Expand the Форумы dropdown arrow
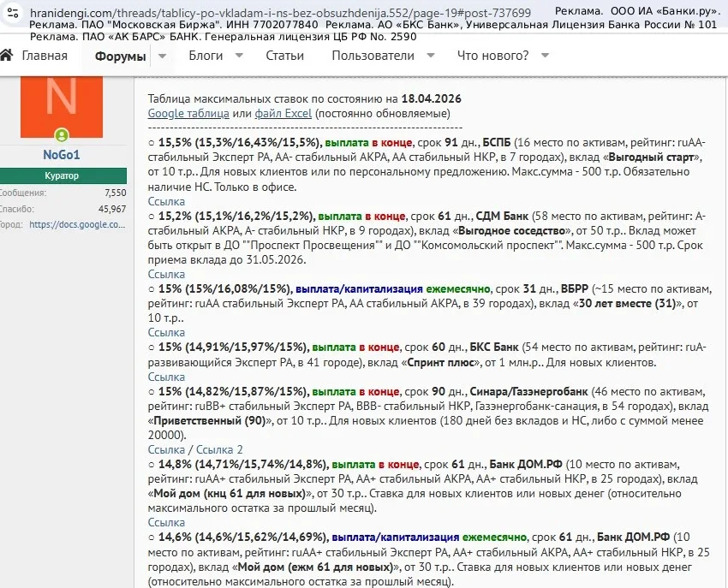Viewport: 728px width, 588px height. tap(163, 56)
